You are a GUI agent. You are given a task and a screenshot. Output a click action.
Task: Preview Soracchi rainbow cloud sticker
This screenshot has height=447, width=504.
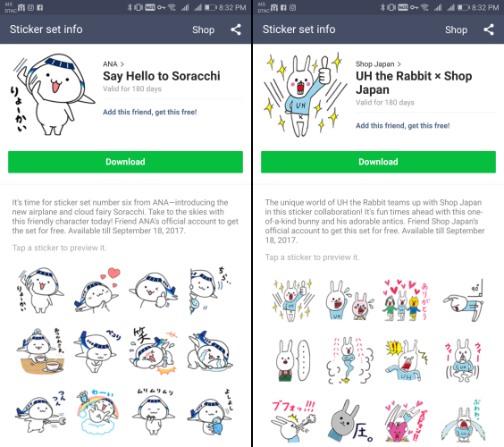(97, 411)
